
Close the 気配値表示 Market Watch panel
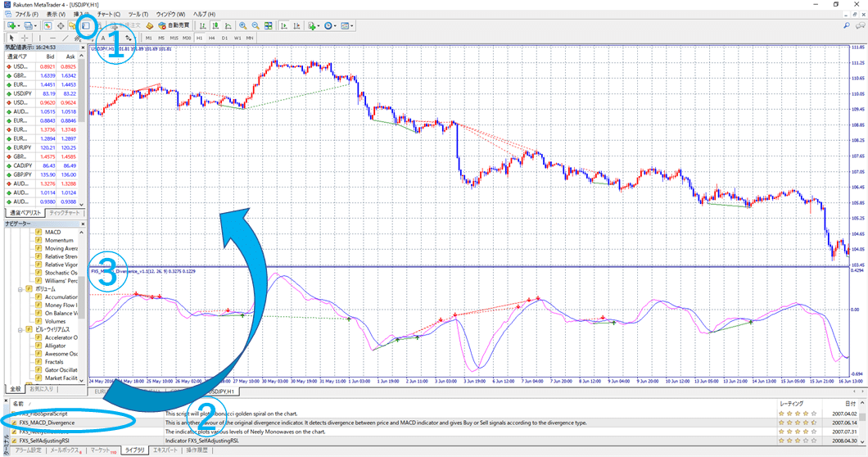coord(83,48)
